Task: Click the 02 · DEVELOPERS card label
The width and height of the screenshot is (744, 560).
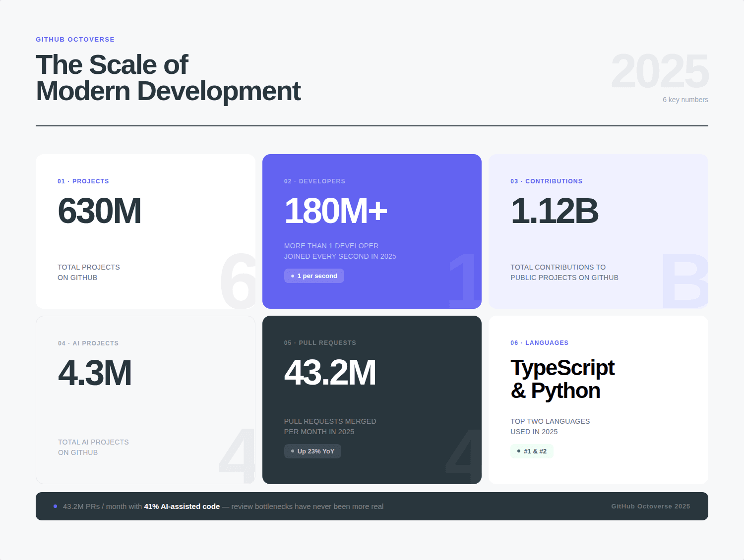Action: click(x=314, y=181)
